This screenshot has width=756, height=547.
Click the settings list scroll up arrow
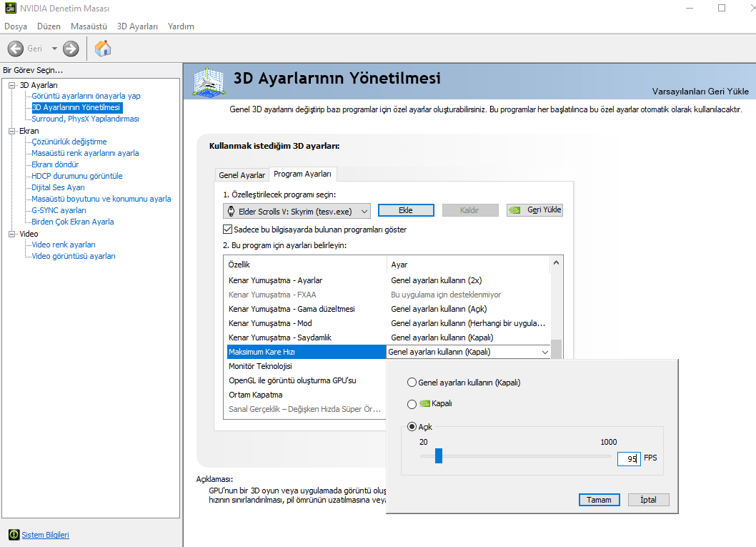click(x=557, y=263)
